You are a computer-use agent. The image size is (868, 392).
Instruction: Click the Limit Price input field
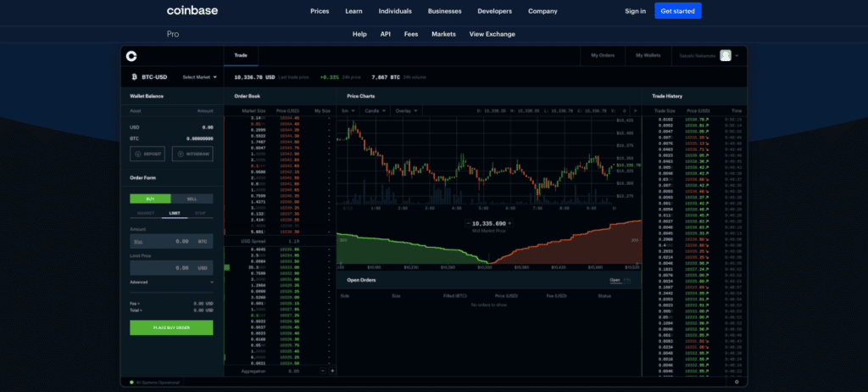point(171,268)
